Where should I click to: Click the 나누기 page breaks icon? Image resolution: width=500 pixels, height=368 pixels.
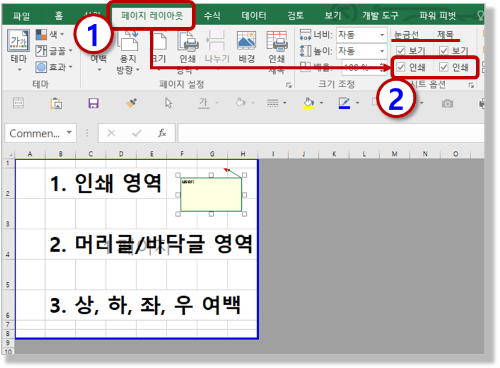click(x=217, y=41)
